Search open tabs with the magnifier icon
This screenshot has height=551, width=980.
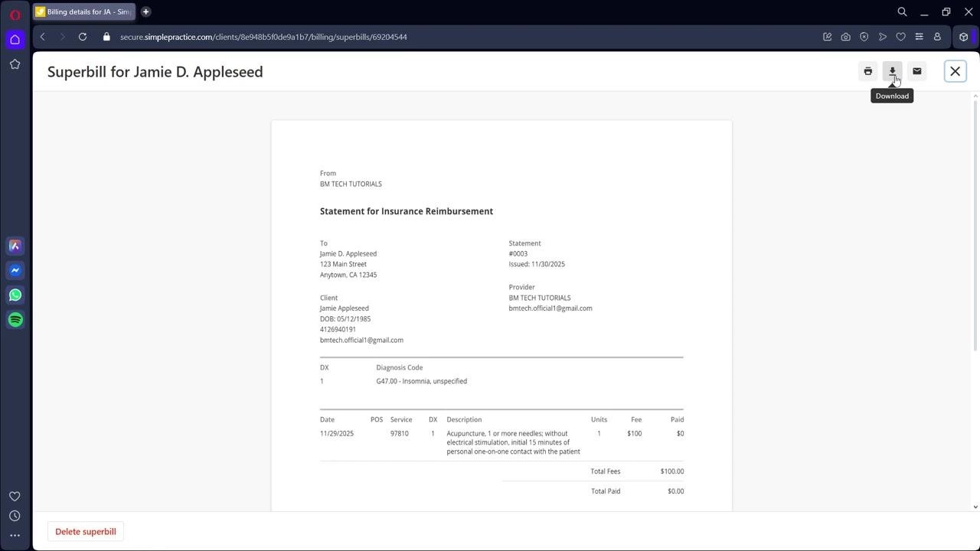(x=902, y=11)
